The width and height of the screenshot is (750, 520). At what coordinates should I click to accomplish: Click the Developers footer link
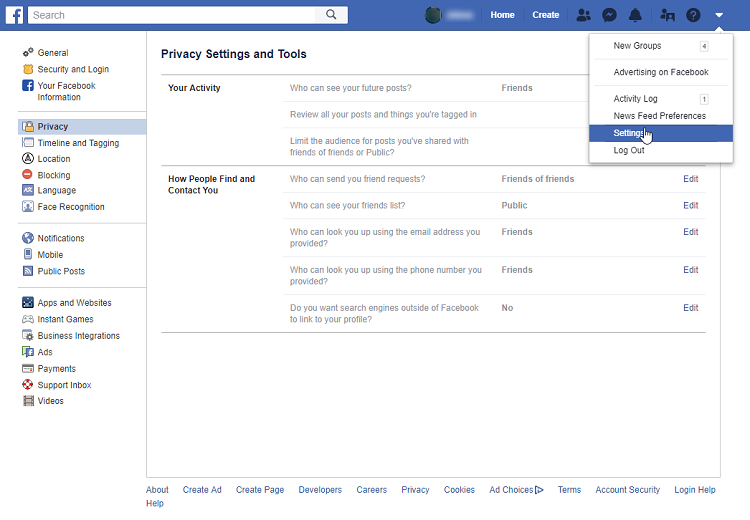coord(320,490)
